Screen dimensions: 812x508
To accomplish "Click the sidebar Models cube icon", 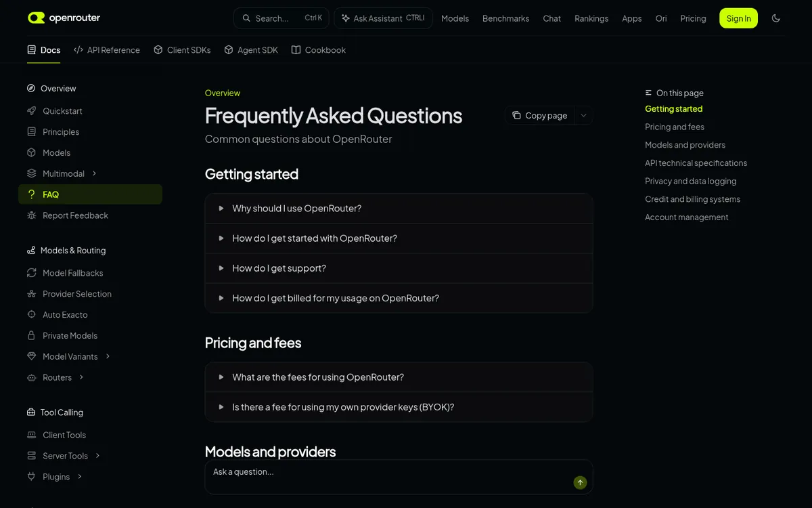I will 31,152.
